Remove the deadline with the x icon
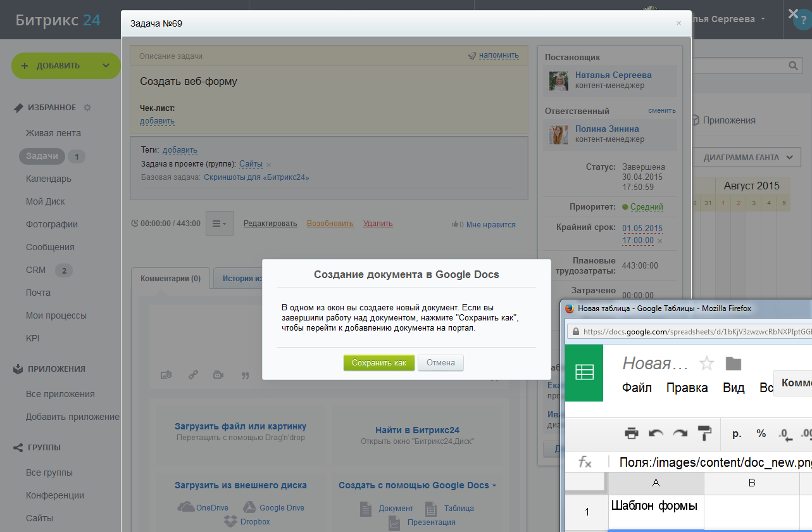The image size is (812, 532). 659,241
